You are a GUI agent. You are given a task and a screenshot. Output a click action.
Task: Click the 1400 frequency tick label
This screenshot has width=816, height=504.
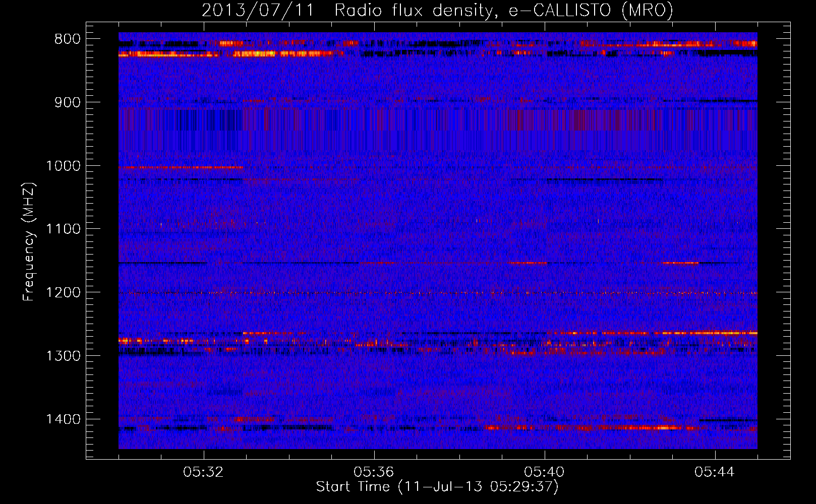click(63, 419)
